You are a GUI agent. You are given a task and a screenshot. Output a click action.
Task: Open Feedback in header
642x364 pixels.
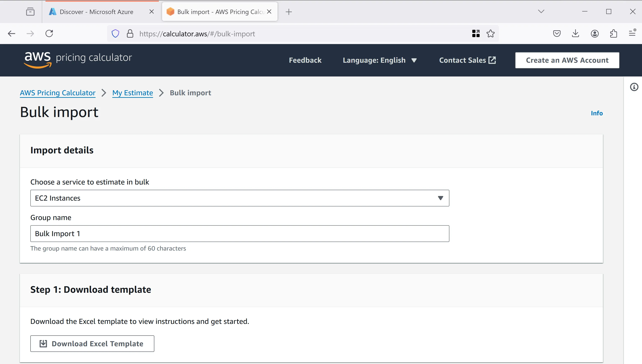coord(305,60)
